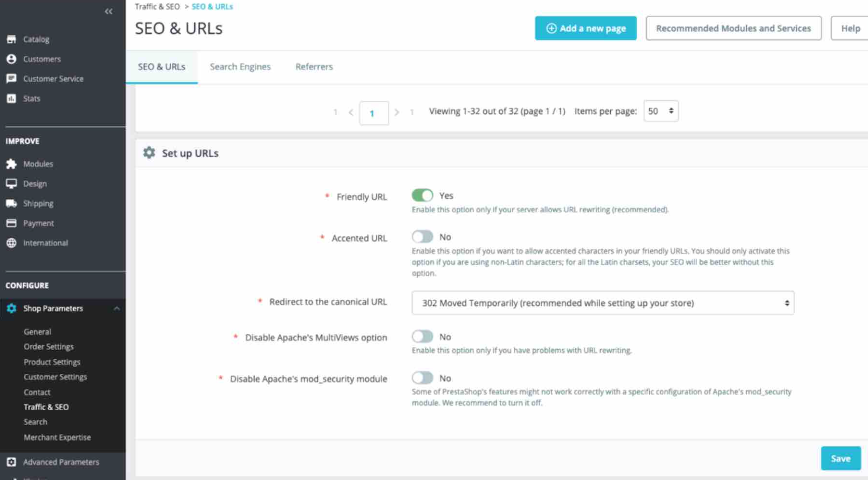868x480 pixels.
Task: Switch to the Referrers tab
Action: pyautogui.click(x=314, y=67)
